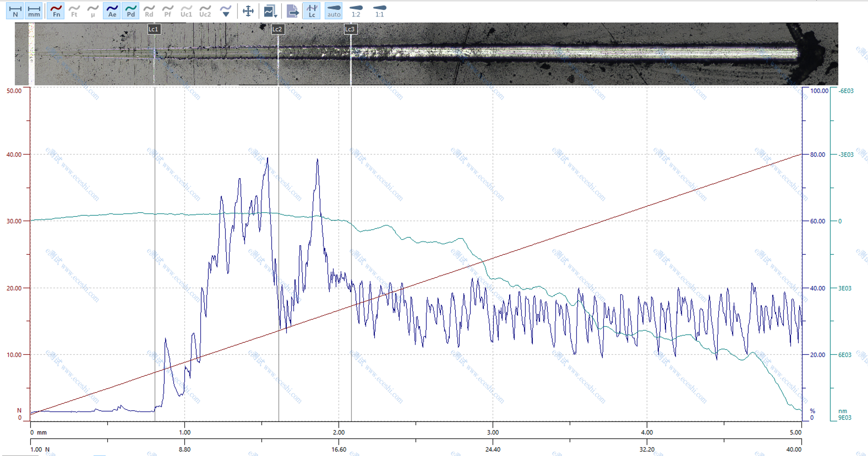Toggle the Pd penetration depth curve
This screenshot has width=868, height=456.
[x=130, y=11]
